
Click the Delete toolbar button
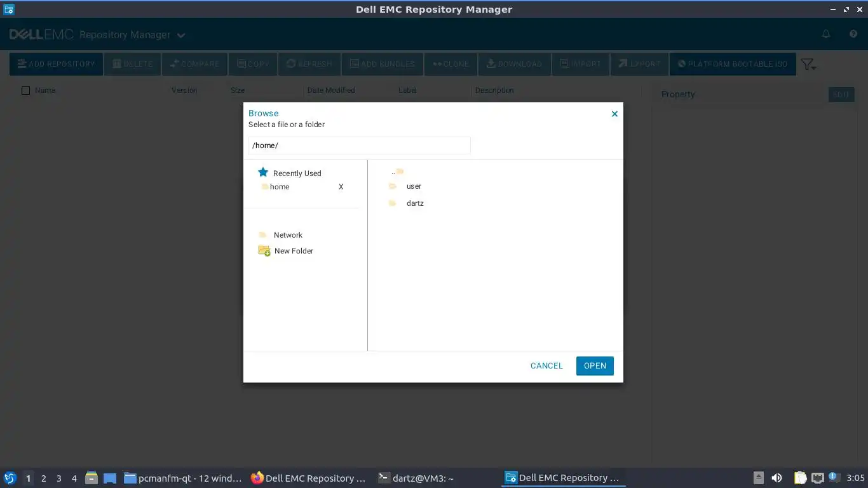point(133,64)
